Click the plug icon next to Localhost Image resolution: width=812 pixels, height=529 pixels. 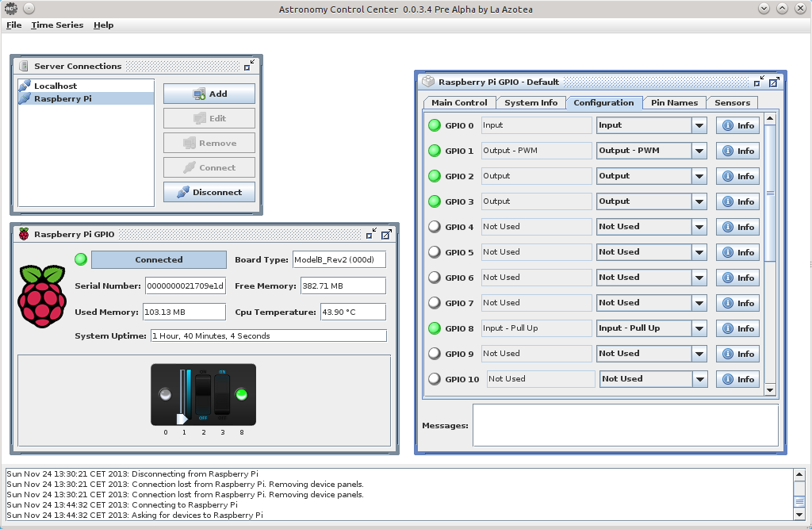point(25,86)
